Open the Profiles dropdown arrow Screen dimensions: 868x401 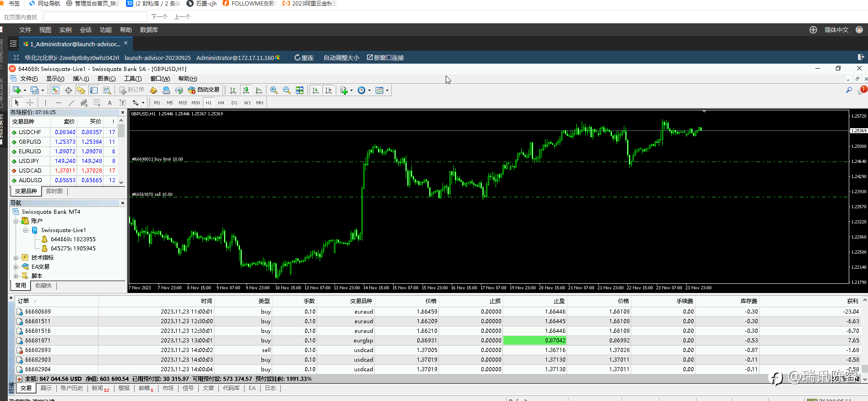pyautogui.click(x=43, y=91)
